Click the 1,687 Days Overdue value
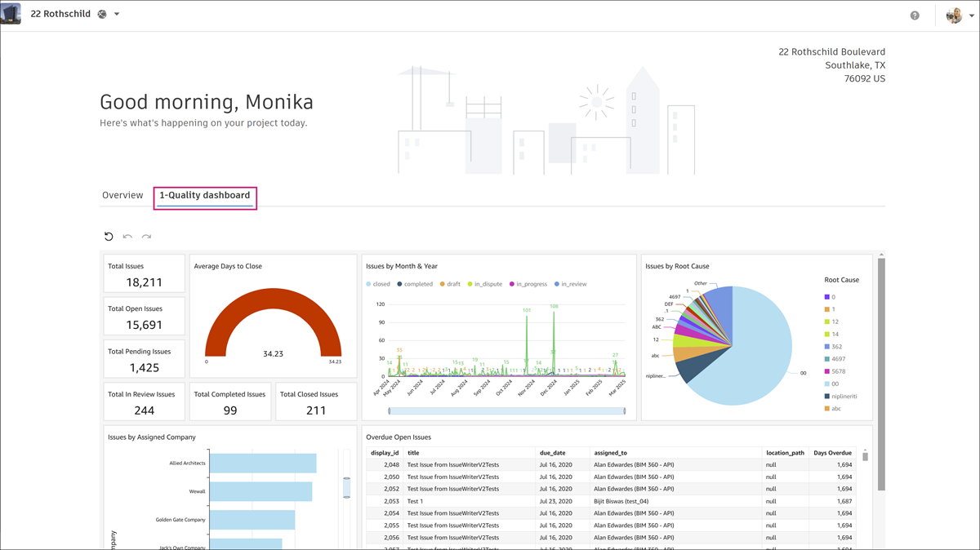 [x=844, y=501]
